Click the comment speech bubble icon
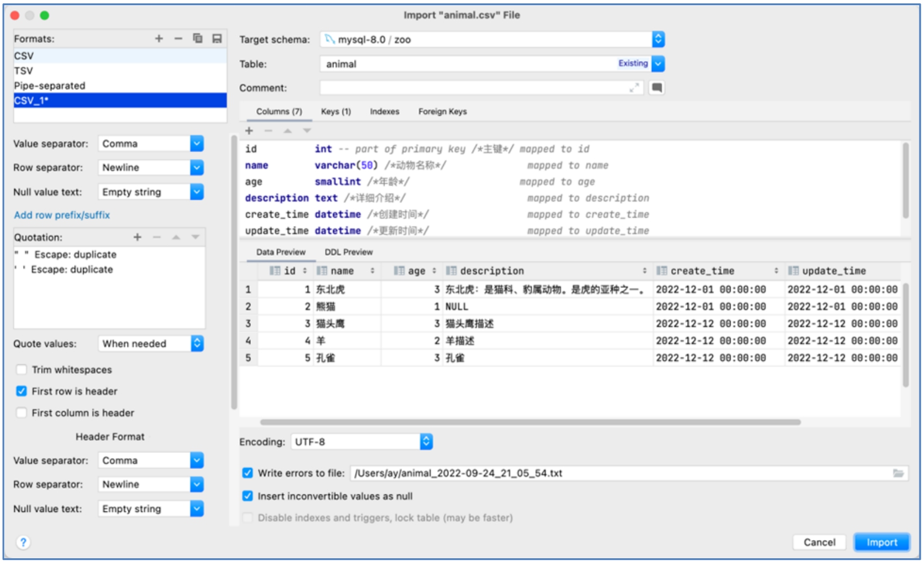The width and height of the screenshot is (924, 569). (x=657, y=88)
